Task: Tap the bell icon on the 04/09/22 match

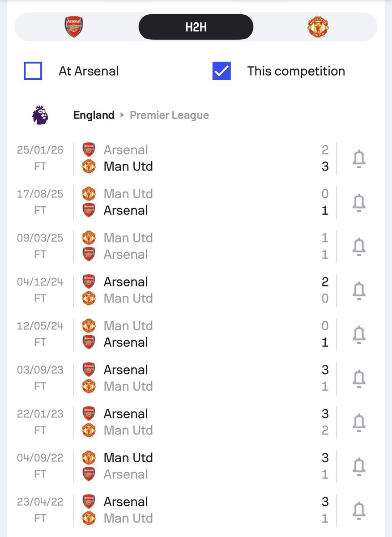Action: click(x=359, y=466)
